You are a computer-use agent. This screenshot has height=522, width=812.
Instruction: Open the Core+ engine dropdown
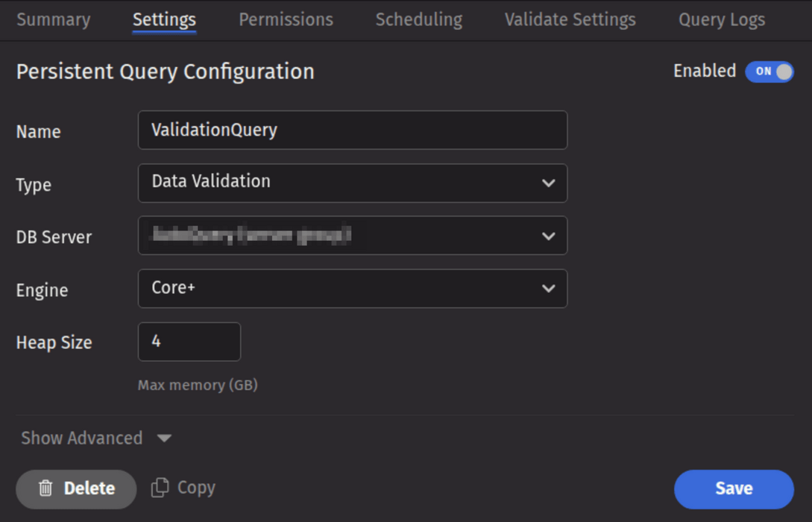tap(352, 289)
